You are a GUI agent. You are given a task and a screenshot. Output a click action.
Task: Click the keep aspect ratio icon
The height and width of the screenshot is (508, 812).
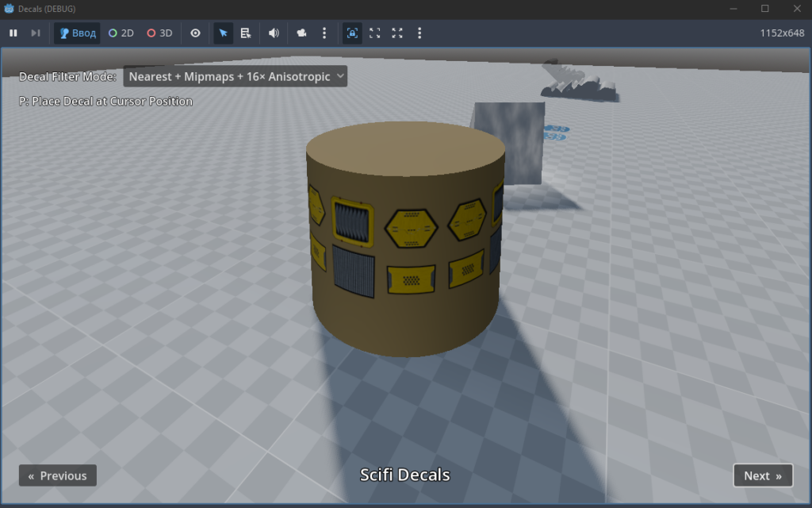point(375,33)
